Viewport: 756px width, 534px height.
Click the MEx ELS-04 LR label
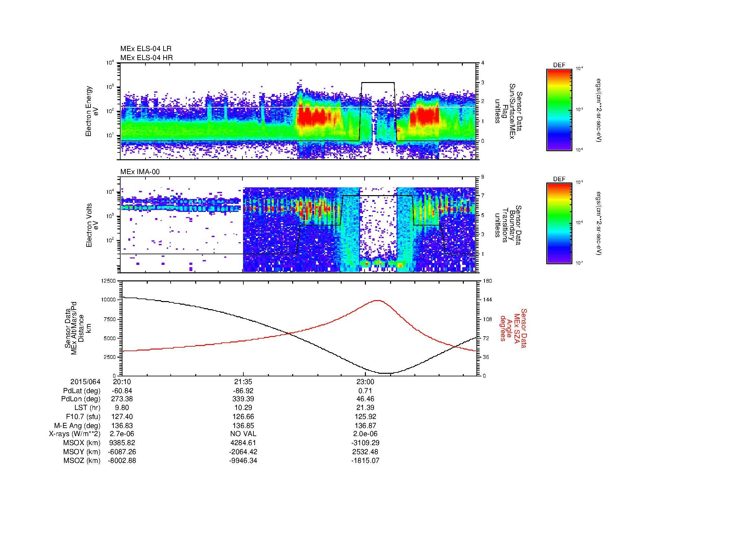146,49
